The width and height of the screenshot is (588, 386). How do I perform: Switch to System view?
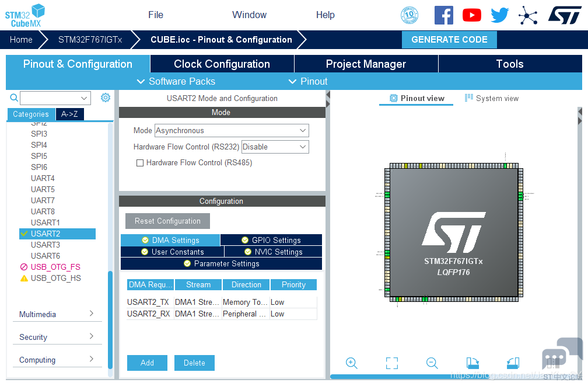(492, 98)
